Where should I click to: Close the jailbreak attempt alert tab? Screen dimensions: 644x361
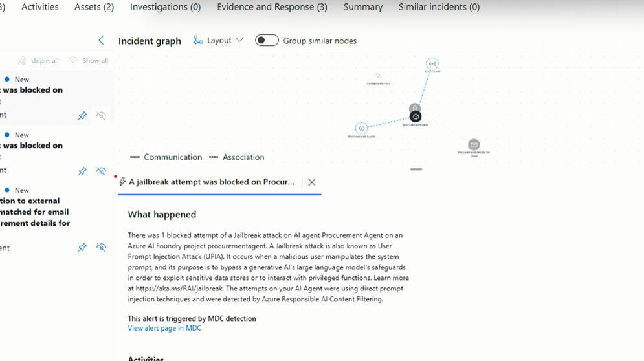pos(312,182)
